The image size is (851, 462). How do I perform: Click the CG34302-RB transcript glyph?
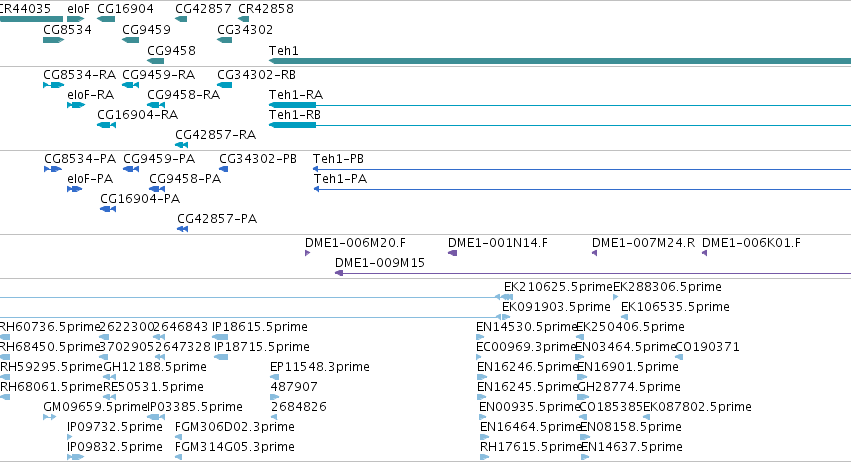click(x=225, y=85)
